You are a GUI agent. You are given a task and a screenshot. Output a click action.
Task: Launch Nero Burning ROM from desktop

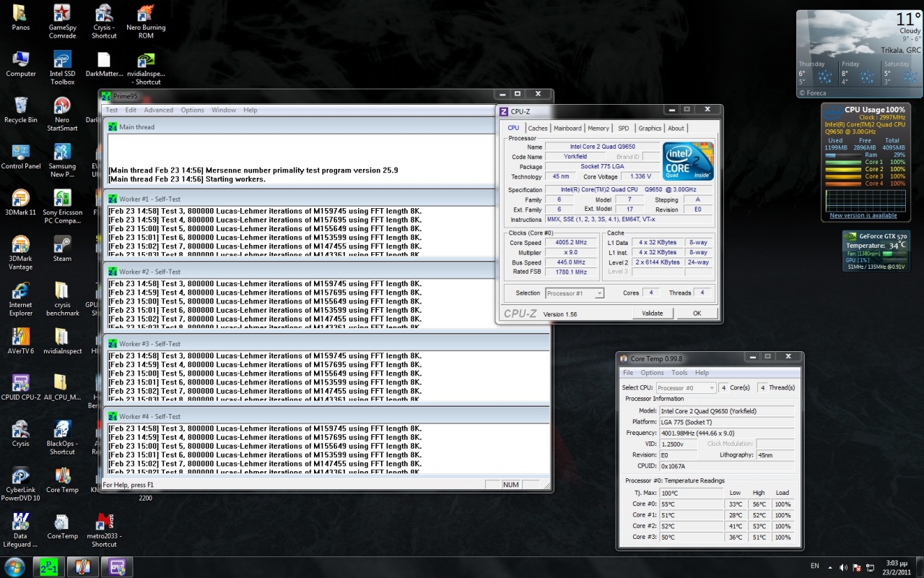coord(146,20)
